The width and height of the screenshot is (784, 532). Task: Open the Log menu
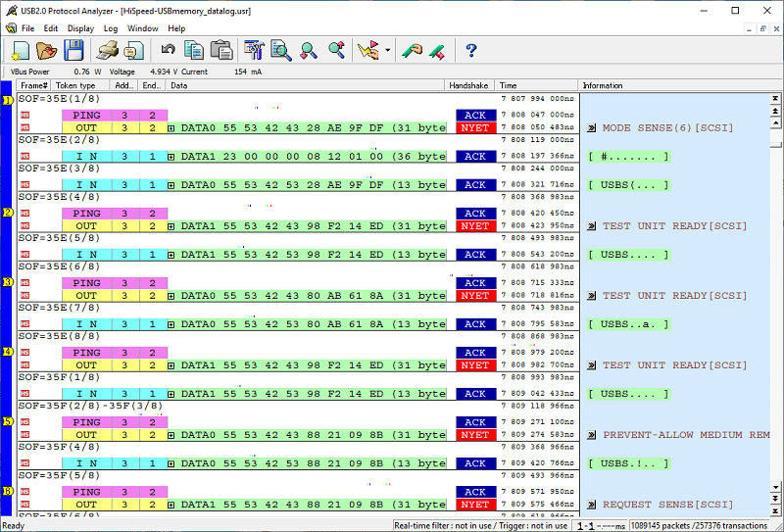[111, 28]
